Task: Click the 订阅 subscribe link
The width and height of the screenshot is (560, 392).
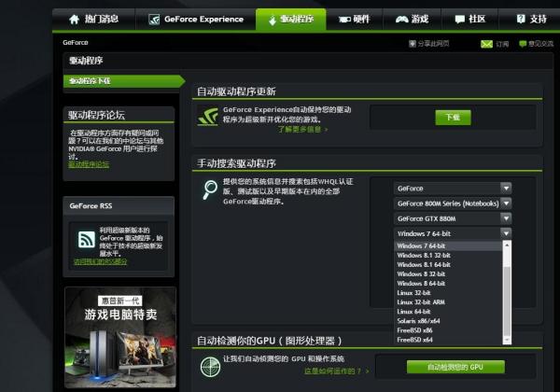Action: (x=502, y=44)
